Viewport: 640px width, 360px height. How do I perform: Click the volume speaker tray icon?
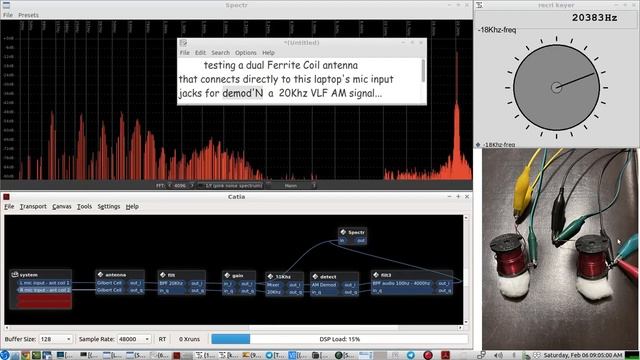coord(498,356)
